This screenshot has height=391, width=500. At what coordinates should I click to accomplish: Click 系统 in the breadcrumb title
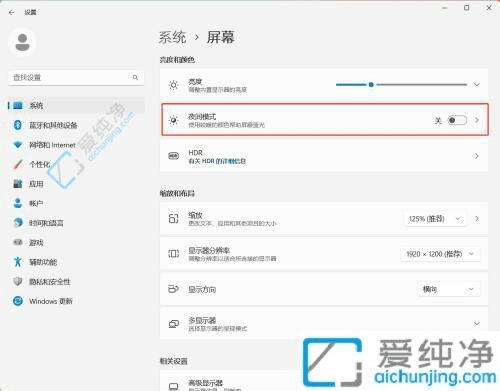click(172, 37)
